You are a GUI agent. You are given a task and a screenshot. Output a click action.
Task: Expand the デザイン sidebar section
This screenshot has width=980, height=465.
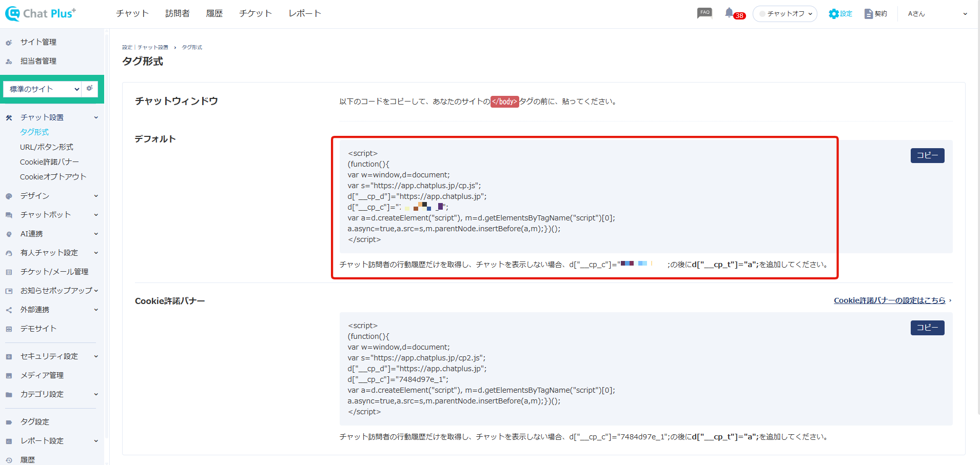pos(51,196)
